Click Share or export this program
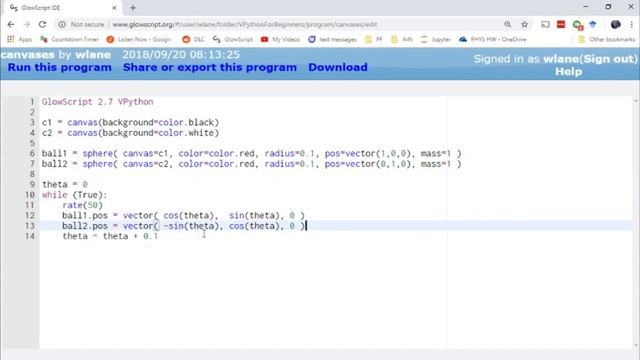640x360 pixels. point(210,67)
